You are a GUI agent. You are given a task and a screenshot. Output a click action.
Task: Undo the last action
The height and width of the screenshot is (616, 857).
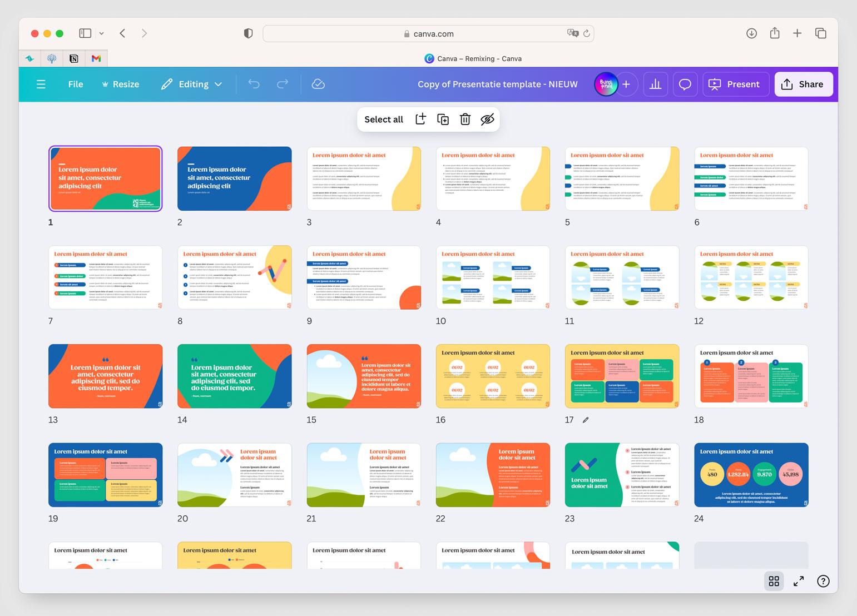[x=254, y=84]
